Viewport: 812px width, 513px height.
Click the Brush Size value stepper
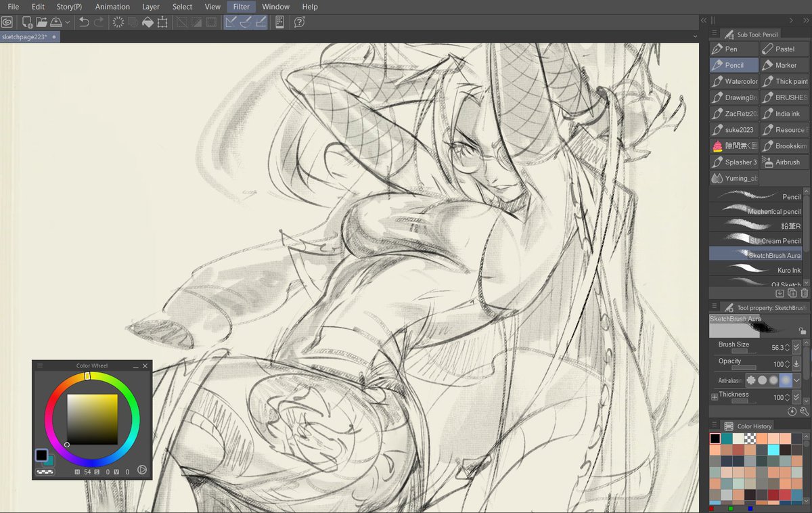[787, 347]
